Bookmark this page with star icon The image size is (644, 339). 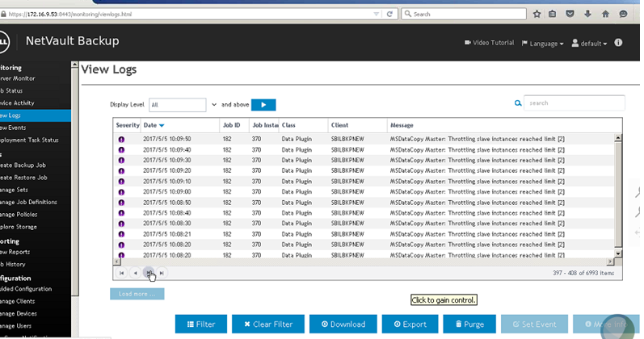[537, 14]
